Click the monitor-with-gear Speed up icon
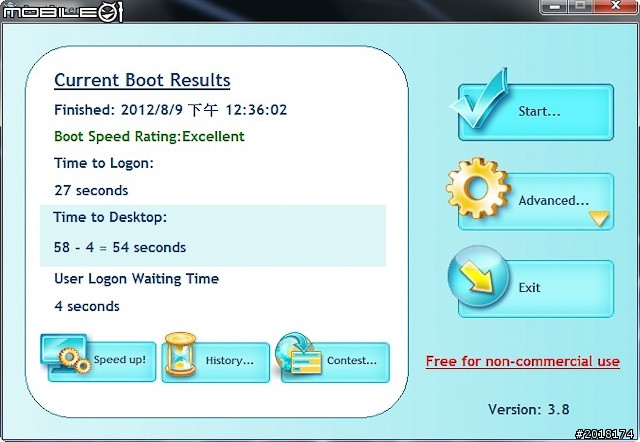Image resolution: width=640 pixels, height=442 pixels. tap(66, 354)
